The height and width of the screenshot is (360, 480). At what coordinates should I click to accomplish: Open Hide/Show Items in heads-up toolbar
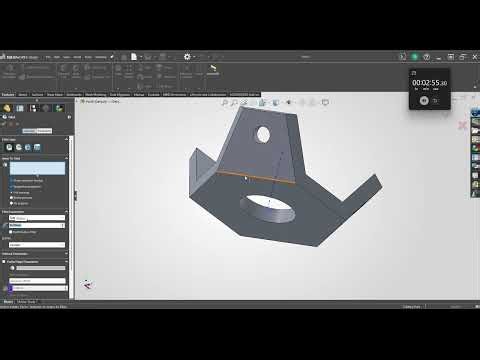(x=289, y=102)
